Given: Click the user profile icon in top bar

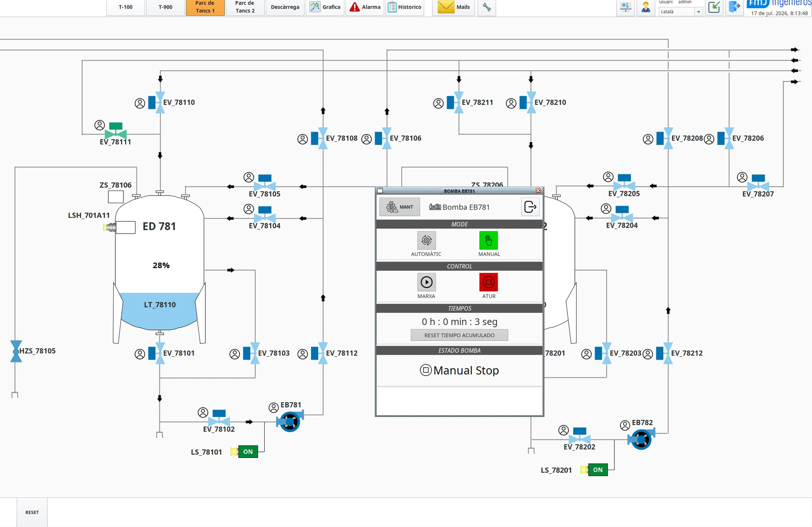Looking at the screenshot, I should coord(646,7).
